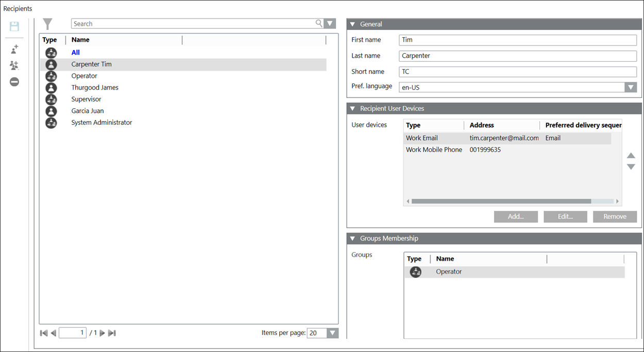The image size is (644, 352).
Task: Click the delete recipient minus icon
Action: (14, 82)
